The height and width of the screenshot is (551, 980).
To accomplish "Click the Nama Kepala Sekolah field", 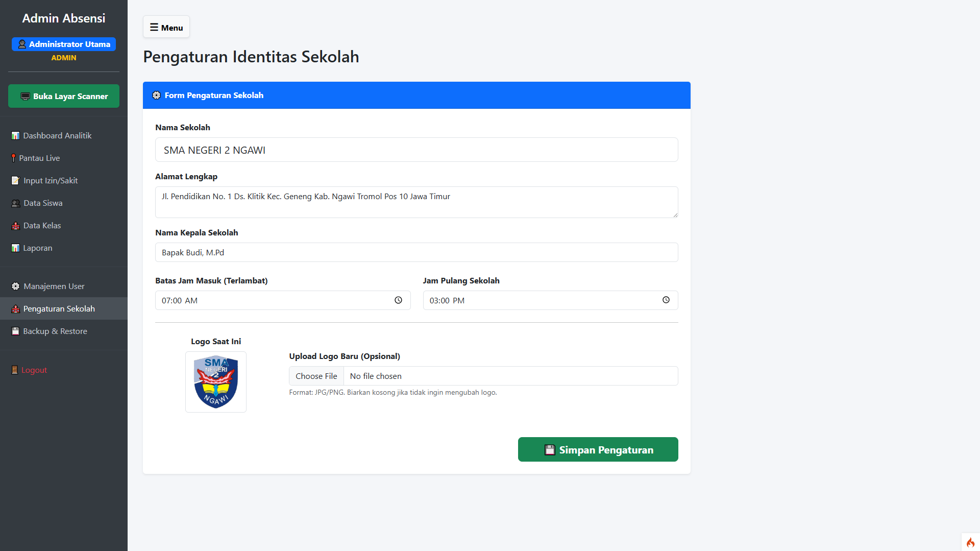I will 416,253.
